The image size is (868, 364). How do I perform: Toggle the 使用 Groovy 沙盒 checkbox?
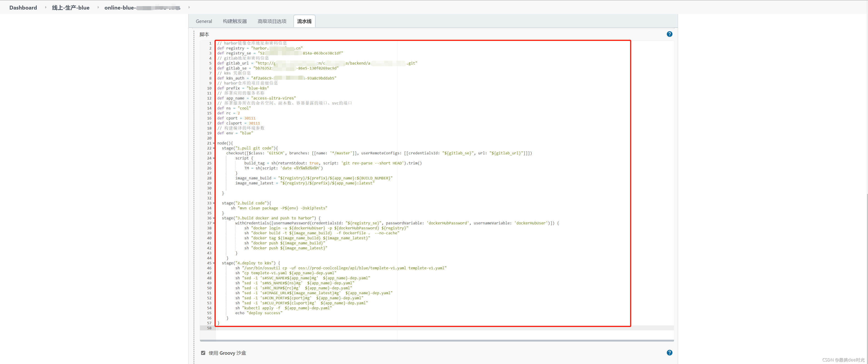click(x=203, y=353)
